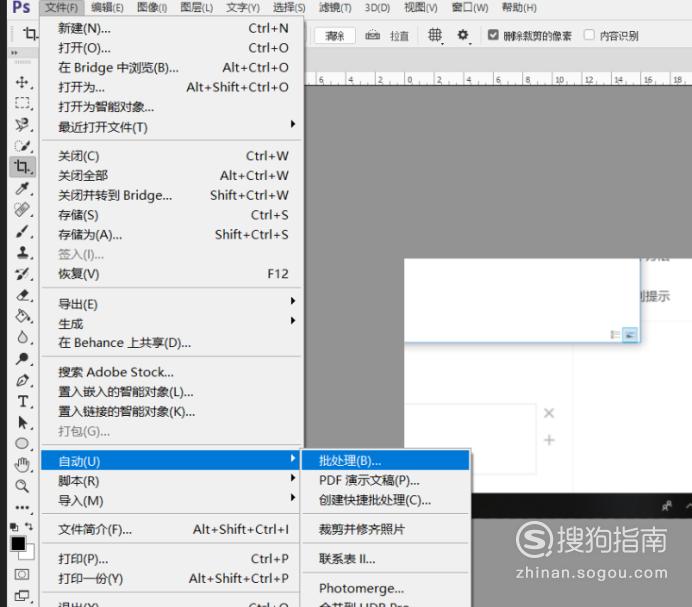The image size is (692, 607).
Task: Select the Path Selection tool
Action: [x=22, y=423]
